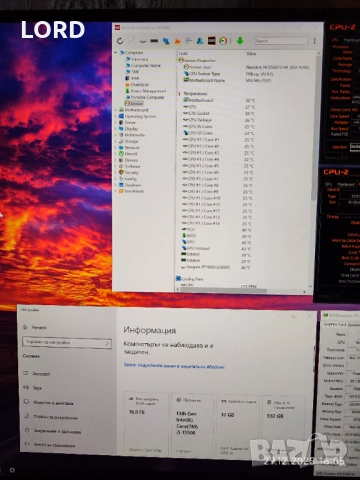The width and height of the screenshot is (360, 480).
Task: Click the green memory module toolbar icon
Action: click(154, 41)
